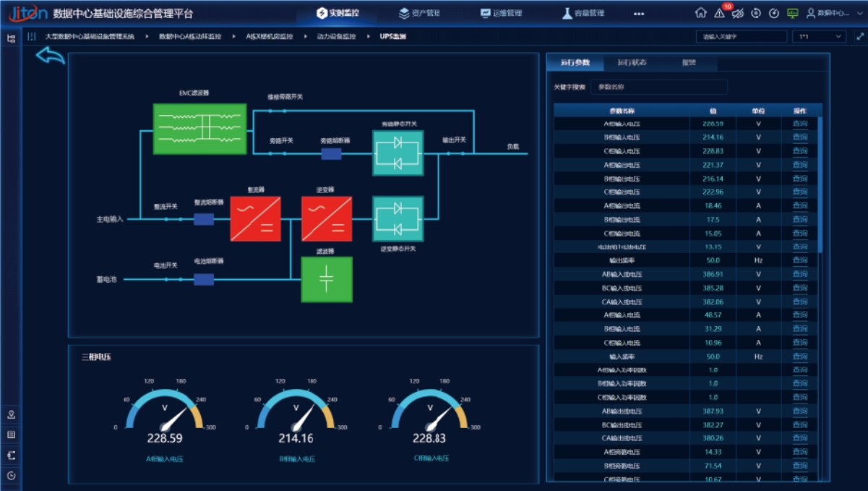Click the fullscreen expand arrows icon

(x=860, y=36)
